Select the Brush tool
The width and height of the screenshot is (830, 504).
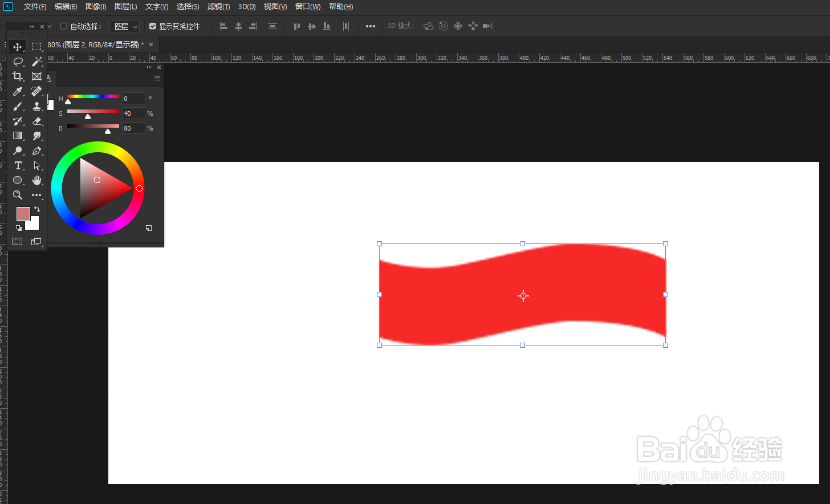tap(18, 106)
